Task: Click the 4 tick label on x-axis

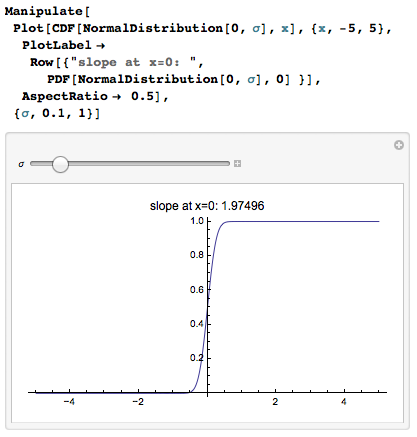Action: coord(344,402)
